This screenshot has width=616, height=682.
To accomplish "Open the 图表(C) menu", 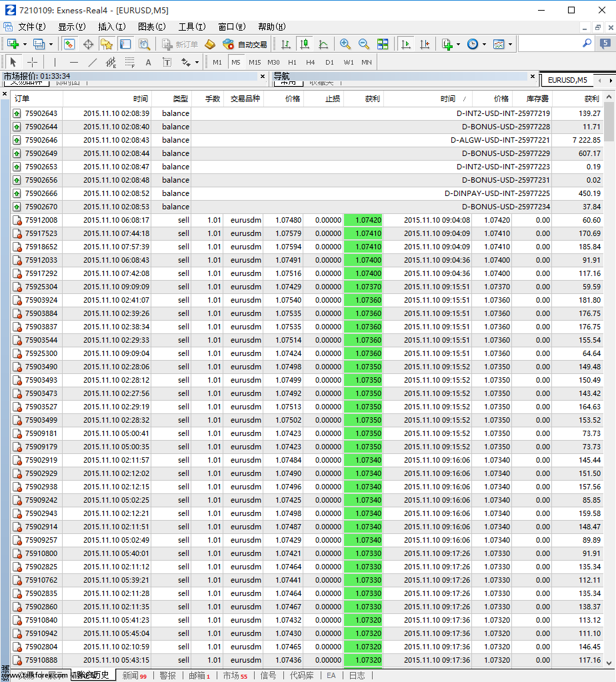I will [152, 27].
